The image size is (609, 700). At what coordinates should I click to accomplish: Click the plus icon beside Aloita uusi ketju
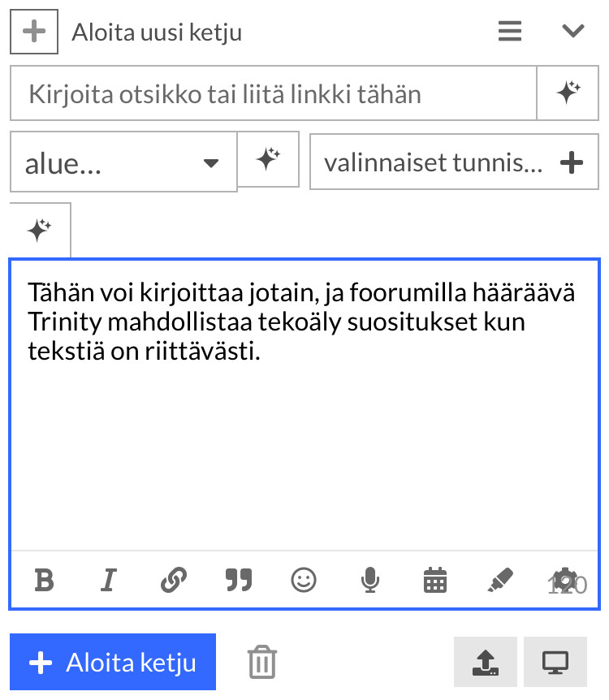(x=34, y=32)
